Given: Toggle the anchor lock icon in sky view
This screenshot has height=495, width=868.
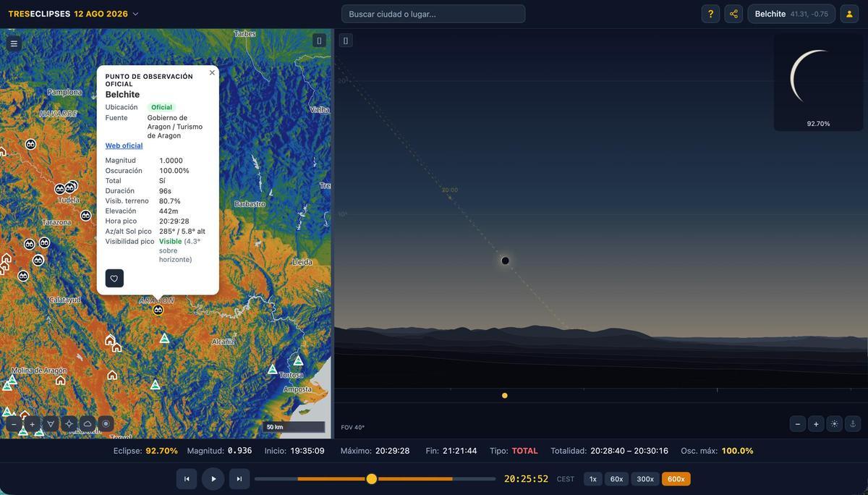Looking at the screenshot, I should (x=853, y=424).
